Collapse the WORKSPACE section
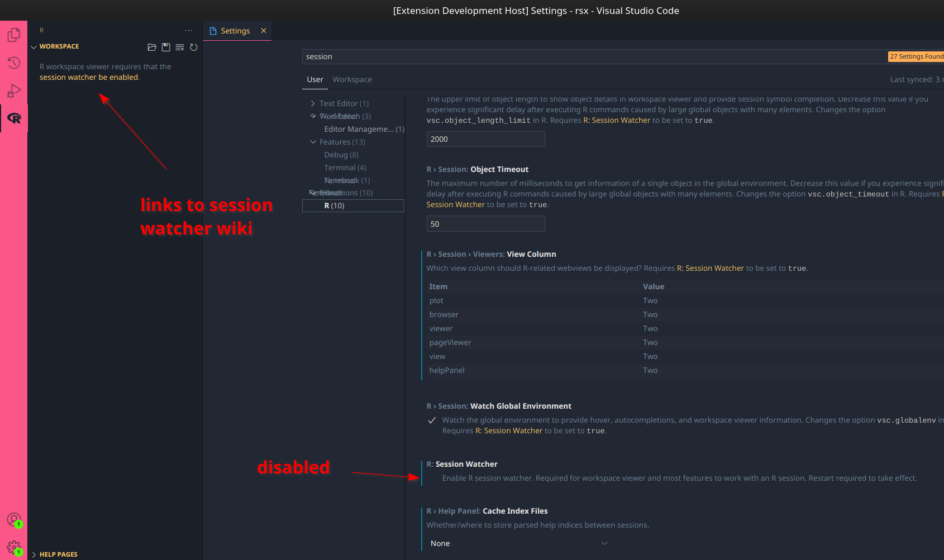 pos(34,47)
